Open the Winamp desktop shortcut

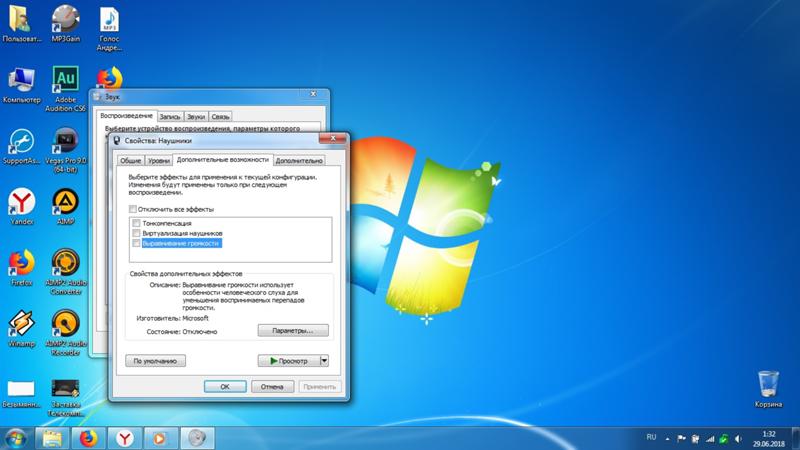tap(21, 329)
